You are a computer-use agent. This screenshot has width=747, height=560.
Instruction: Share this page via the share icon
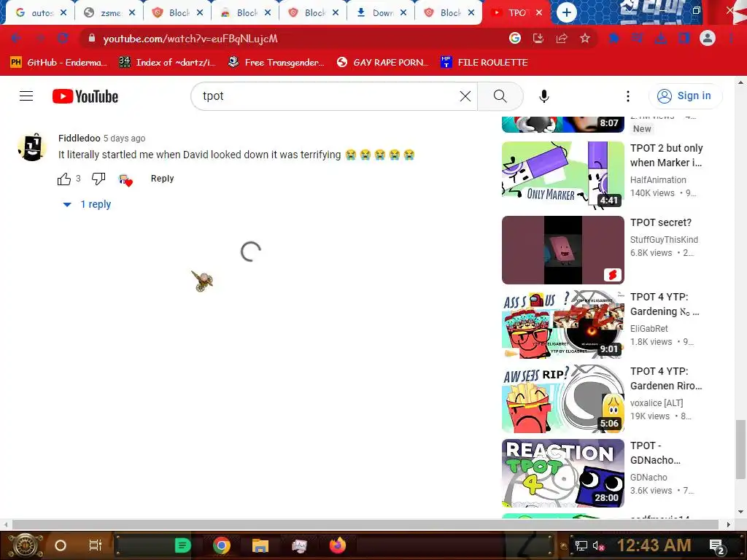[x=562, y=39]
